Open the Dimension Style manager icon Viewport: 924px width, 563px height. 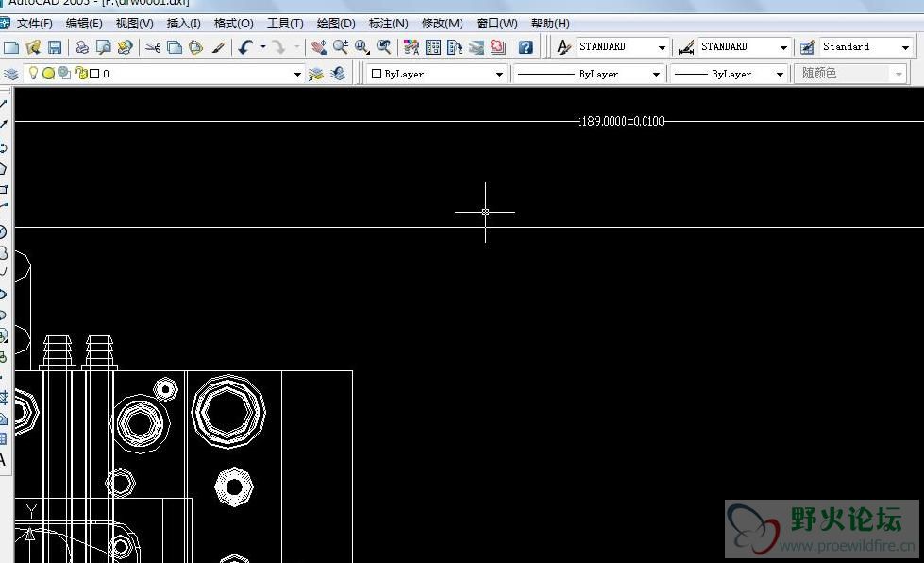click(686, 47)
